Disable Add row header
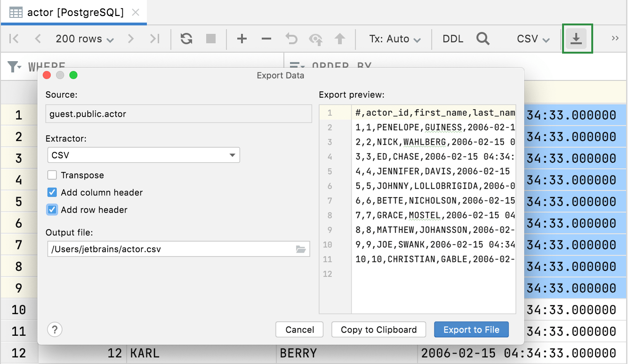This screenshot has width=628, height=364. 52,210
